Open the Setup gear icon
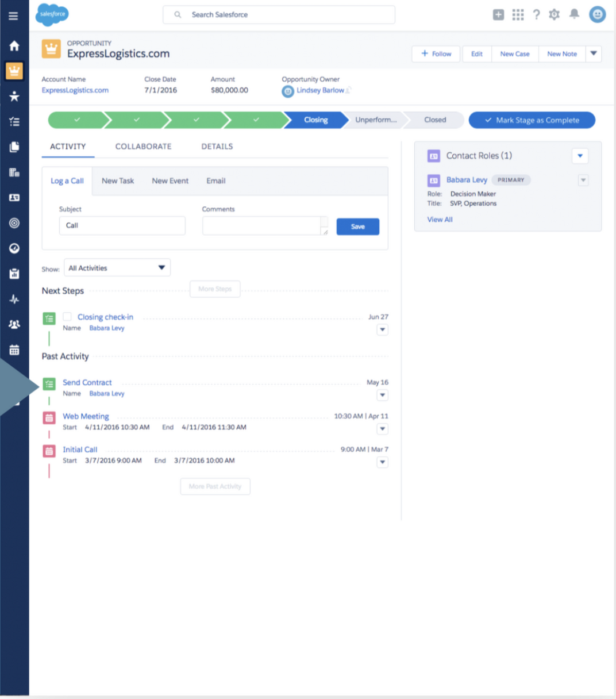Screen dimensions: 616x699 click(x=554, y=15)
